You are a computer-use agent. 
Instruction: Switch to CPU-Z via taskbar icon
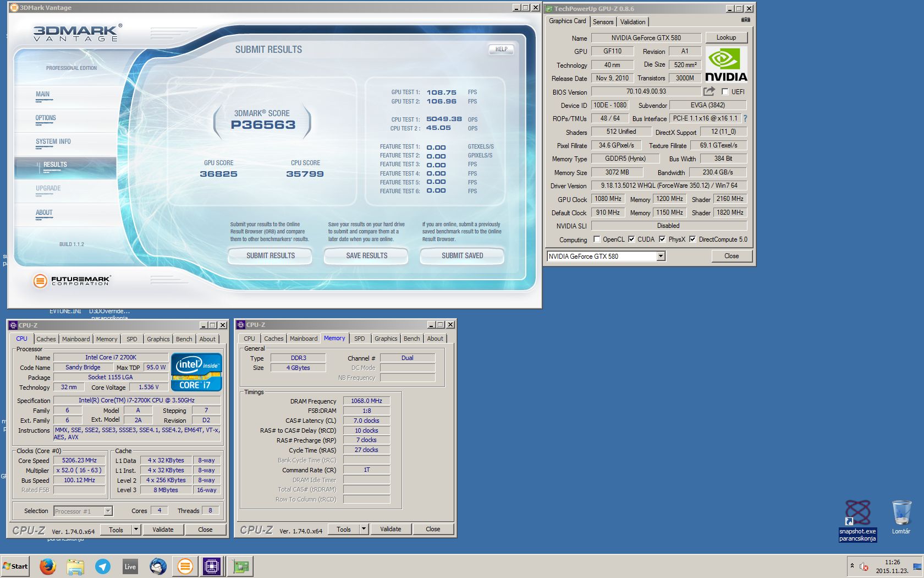tap(212, 566)
